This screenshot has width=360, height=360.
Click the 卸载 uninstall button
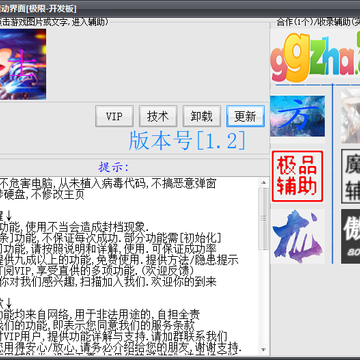tap(202, 116)
